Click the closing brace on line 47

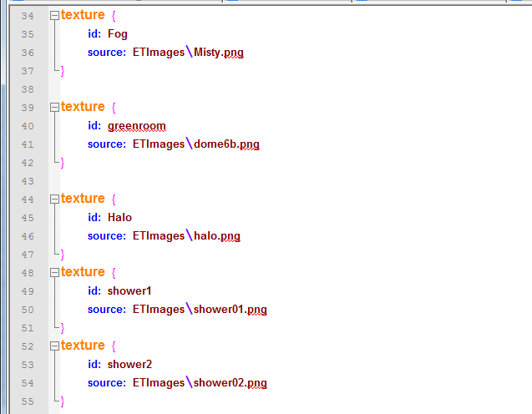tap(62, 255)
